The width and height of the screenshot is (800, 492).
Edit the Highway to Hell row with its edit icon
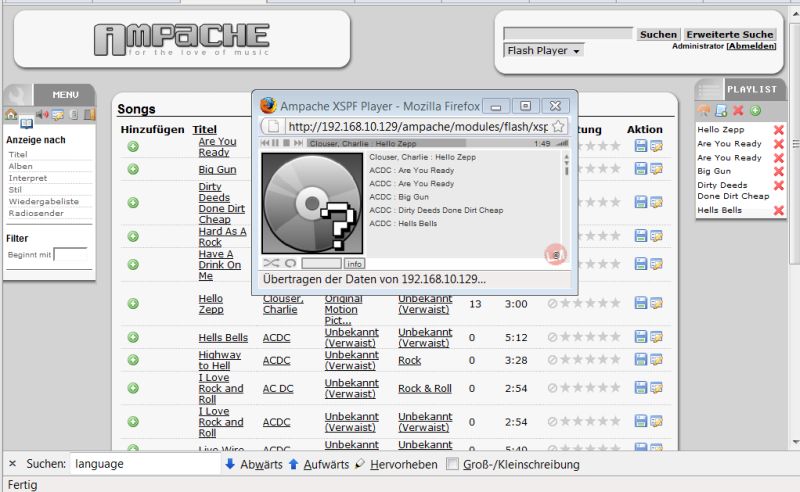click(656, 359)
